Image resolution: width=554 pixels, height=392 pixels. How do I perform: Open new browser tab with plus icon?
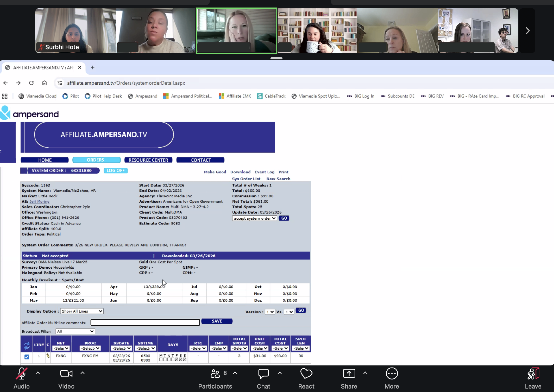[93, 67]
